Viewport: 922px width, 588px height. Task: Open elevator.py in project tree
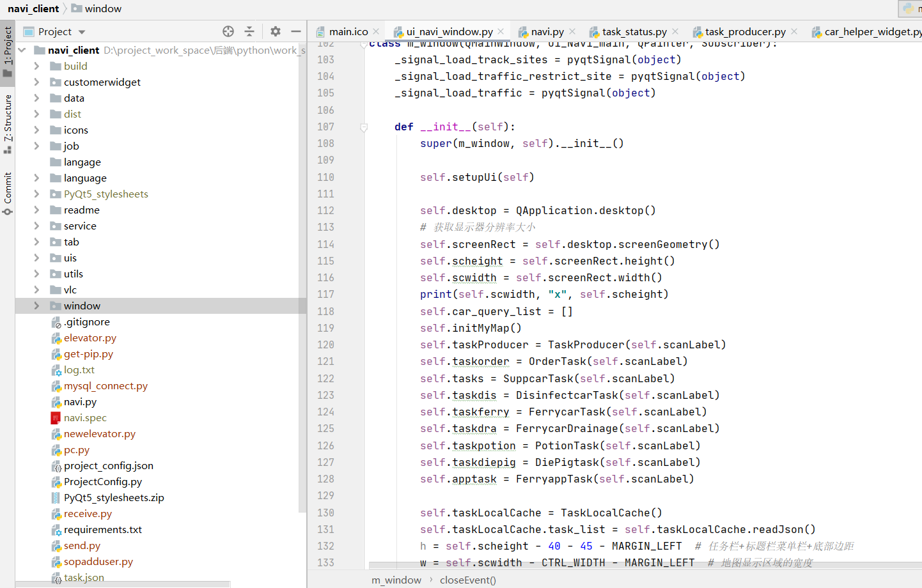[x=90, y=337]
